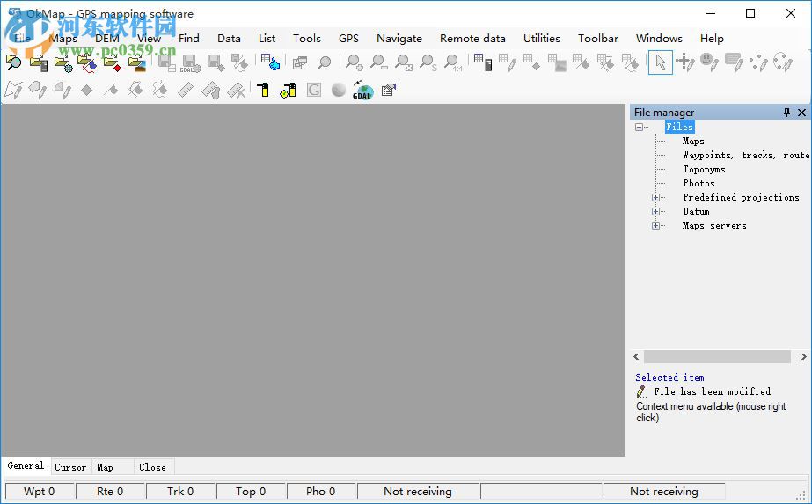The height and width of the screenshot is (504, 812).
Task: Open the Find menu
Action: pyautogui.click(x=189, y=39)
